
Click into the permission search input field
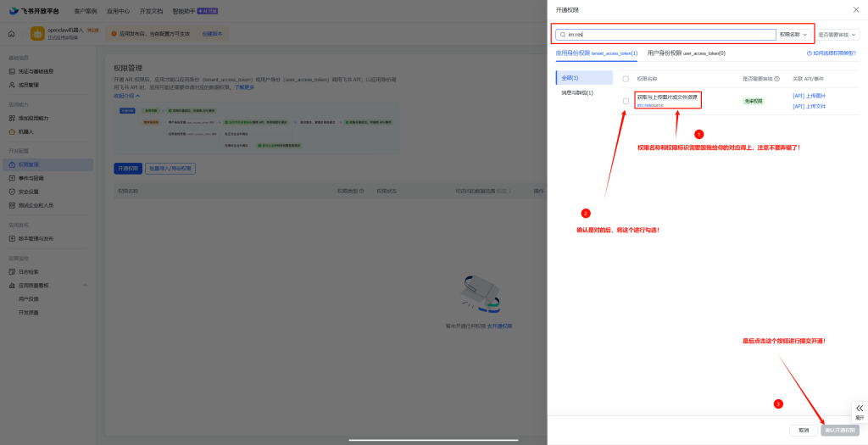665,34
